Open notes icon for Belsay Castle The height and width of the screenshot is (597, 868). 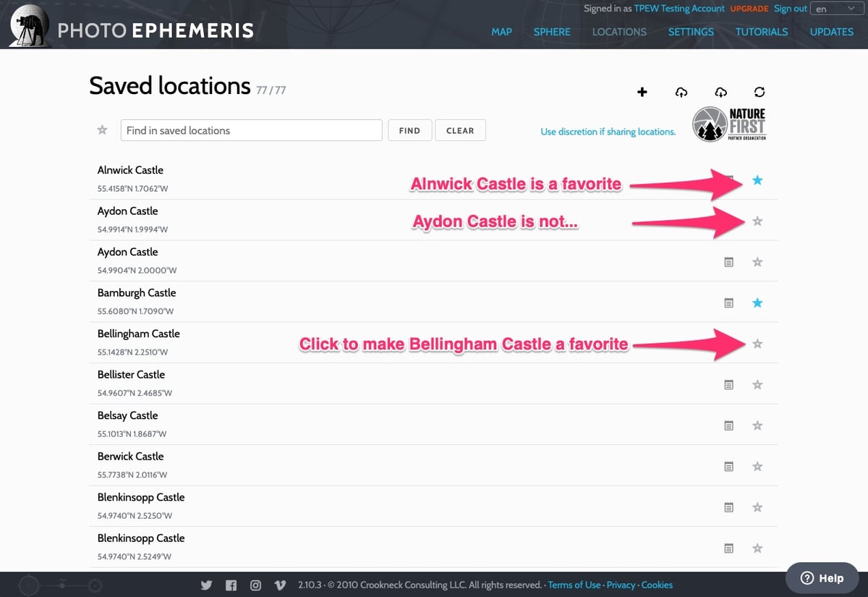(729, 425)
